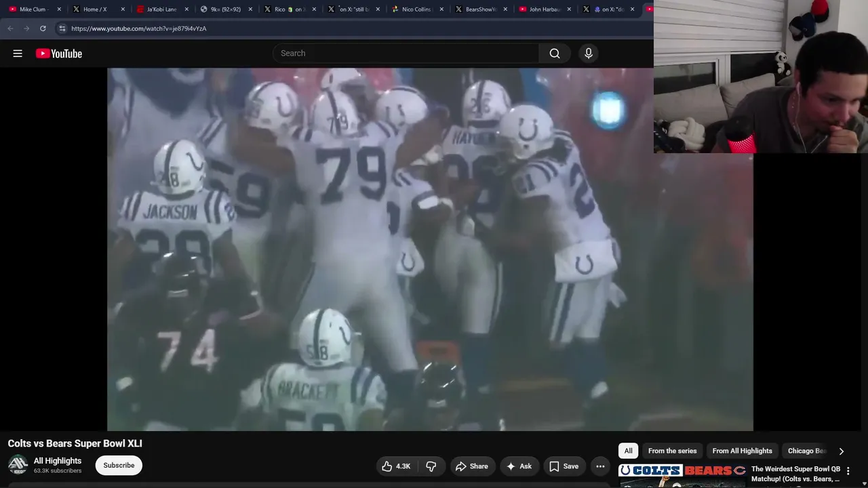Switch to the 'Nico Collins' tab
The height and width of the screenshot is (488, 868).
(416, 9)
